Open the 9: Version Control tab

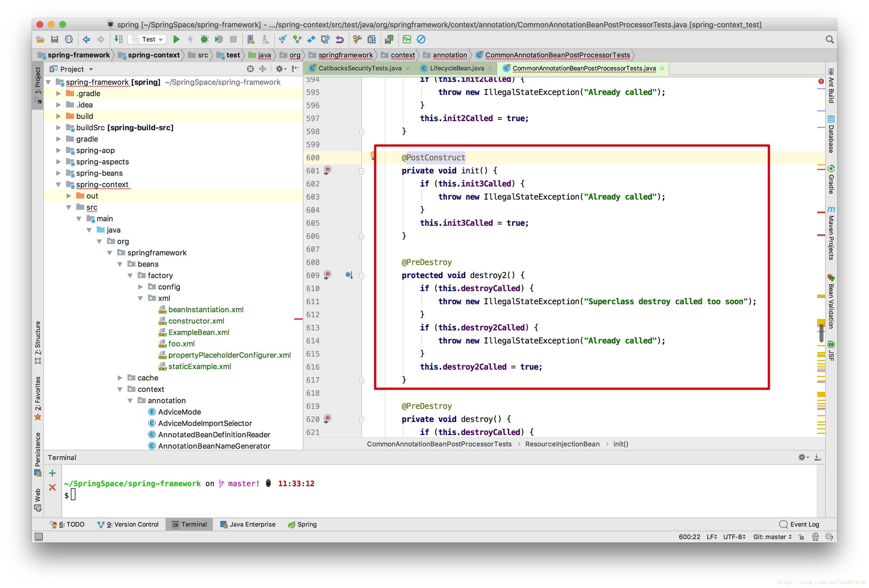click(128, 524)
